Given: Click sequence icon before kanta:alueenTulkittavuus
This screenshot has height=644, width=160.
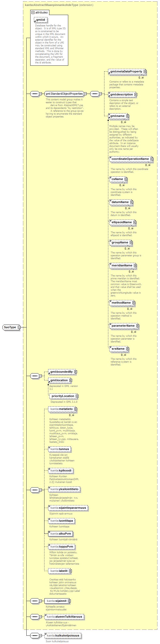Looking at the screenshot, I should (x=35, y=617).
